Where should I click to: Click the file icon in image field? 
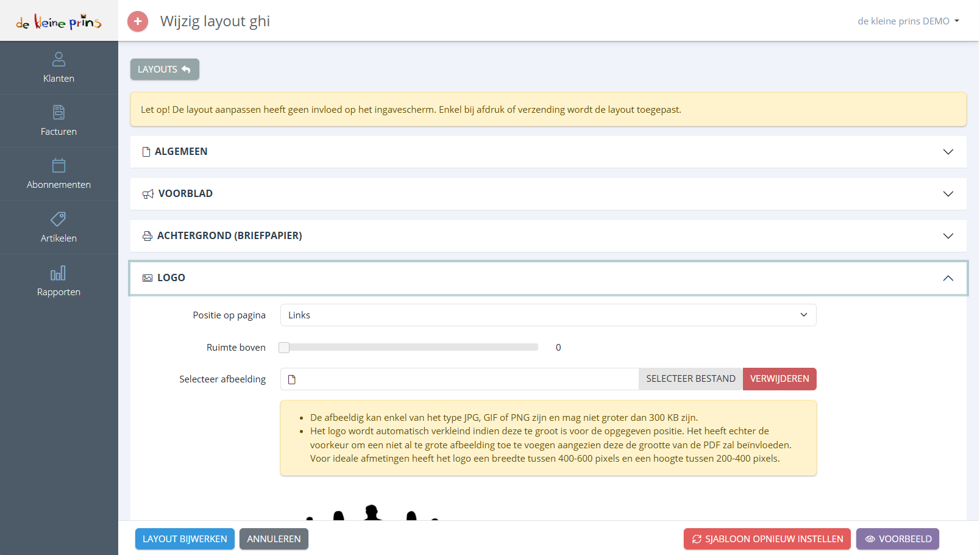point(292,379)
